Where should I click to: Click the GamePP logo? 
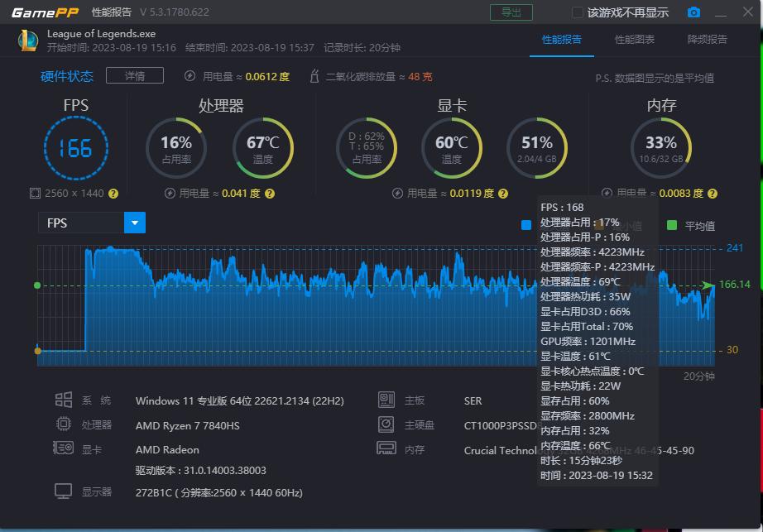(x=45, y=12)
